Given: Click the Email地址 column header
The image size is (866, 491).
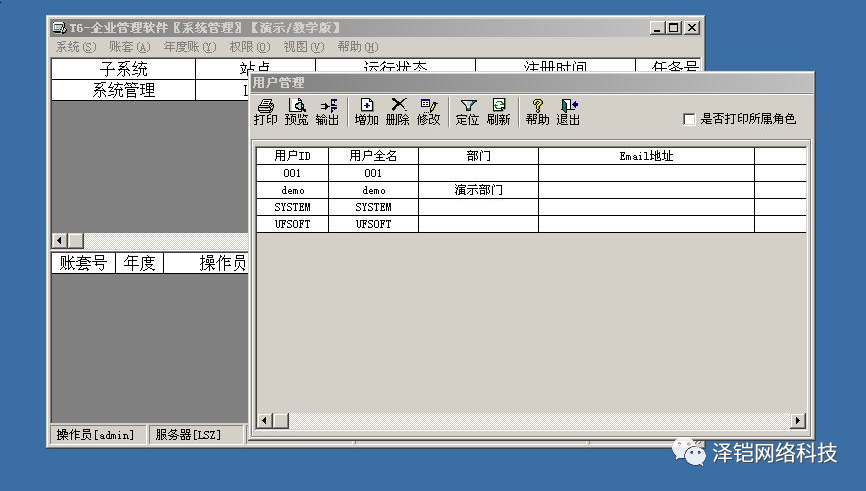Looking at the screenshot, I should (646, 156).
